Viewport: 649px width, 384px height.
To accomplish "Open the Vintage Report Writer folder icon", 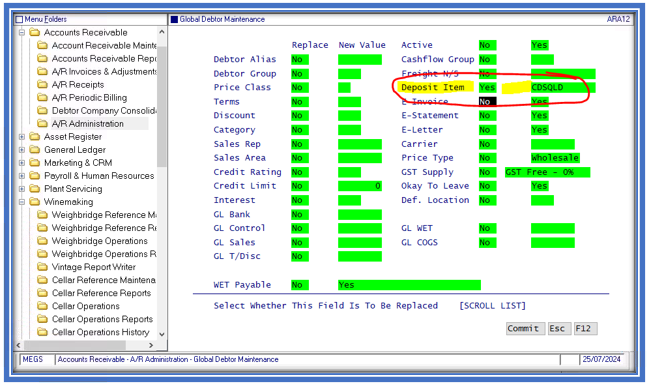I will pyautogui.click(x=42, y=267).
